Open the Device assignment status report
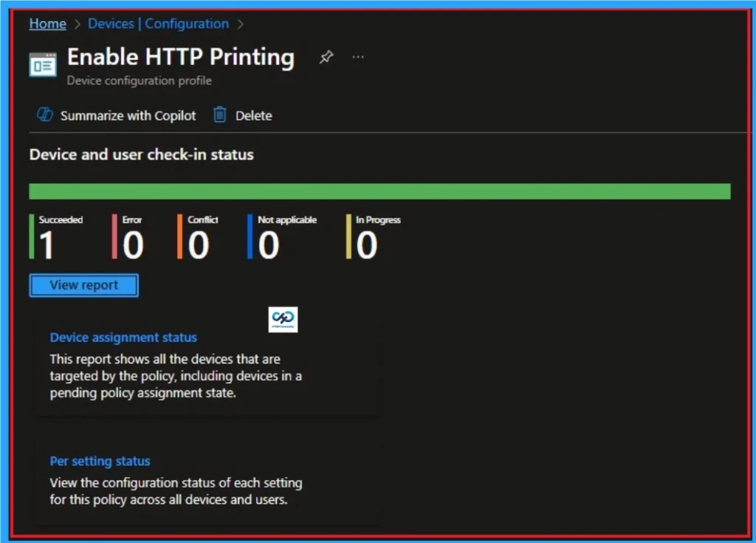 click(123, 337)
